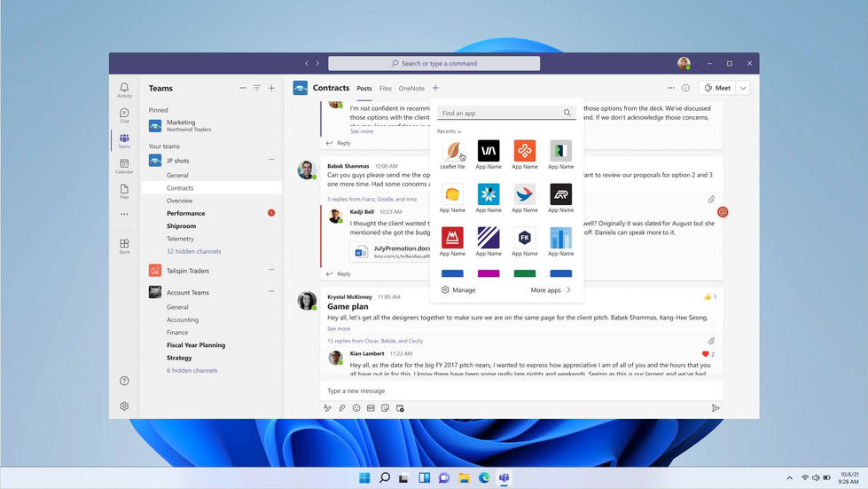The width and height of the screenshot is (868, 489).
Task: Click the filter icon in the Teams header
Action: 257,88
